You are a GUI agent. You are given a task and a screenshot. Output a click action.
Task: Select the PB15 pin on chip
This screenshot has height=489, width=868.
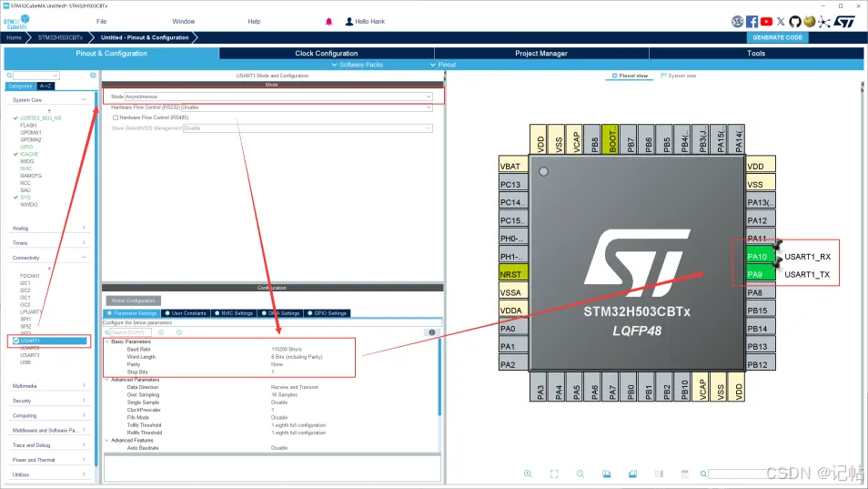(761, 311)
